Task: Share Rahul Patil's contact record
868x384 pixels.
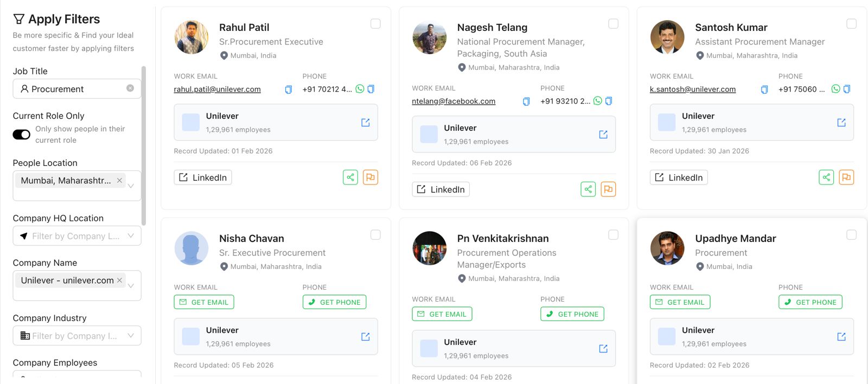Action: [x=350, y=177]
